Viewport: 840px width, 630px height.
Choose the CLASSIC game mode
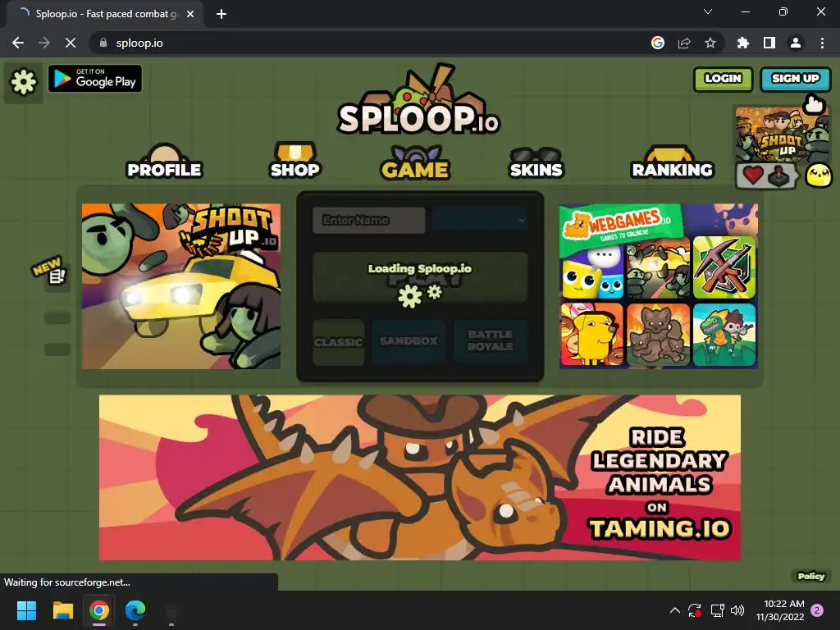click(339, 342)
